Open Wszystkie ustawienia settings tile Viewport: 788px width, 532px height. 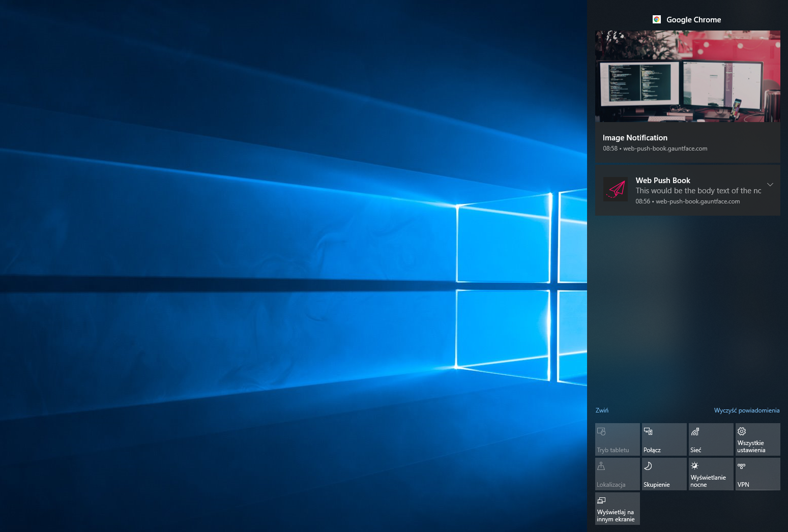[758, 439]
